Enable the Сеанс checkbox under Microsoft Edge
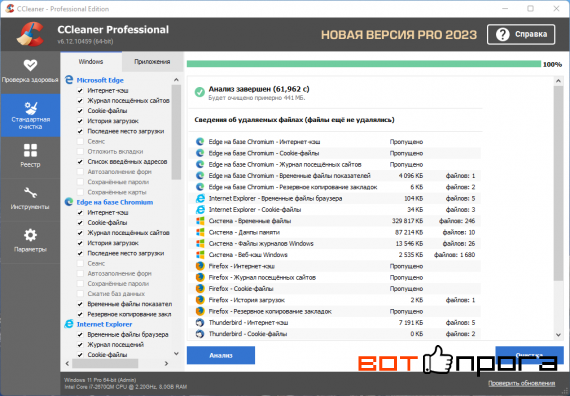Image resolution: width=570 pixels, height=396 pixels. pos(80,141)
